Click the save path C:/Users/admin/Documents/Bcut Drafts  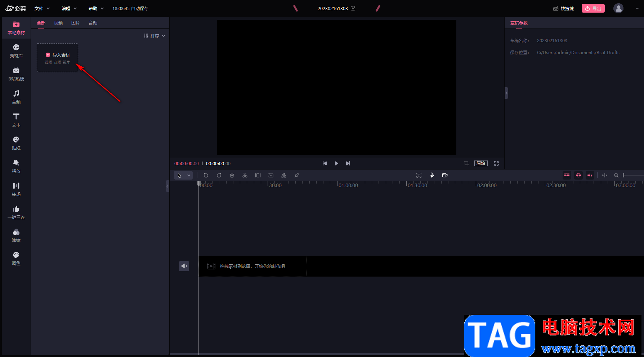point(578,53)
